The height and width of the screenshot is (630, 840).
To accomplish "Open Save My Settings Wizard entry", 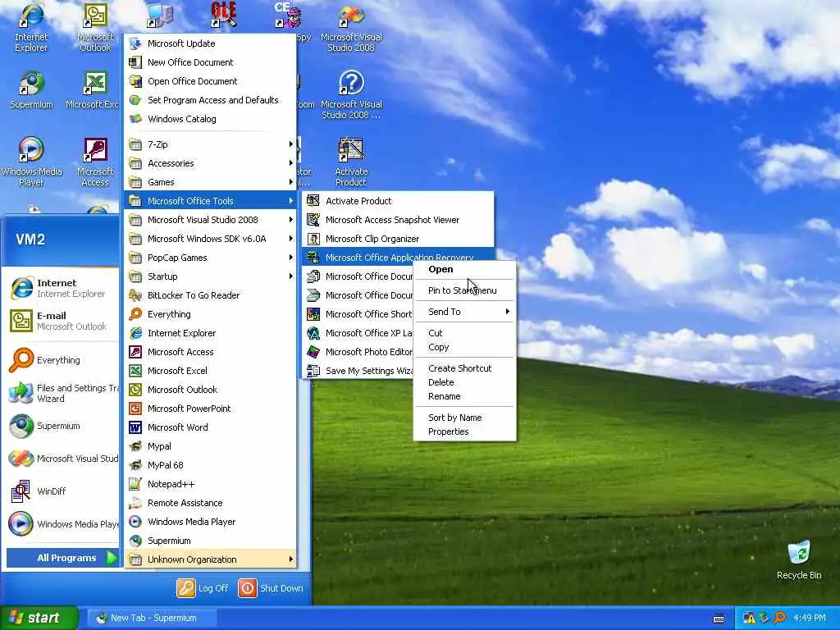I will [x=358, y=371].
